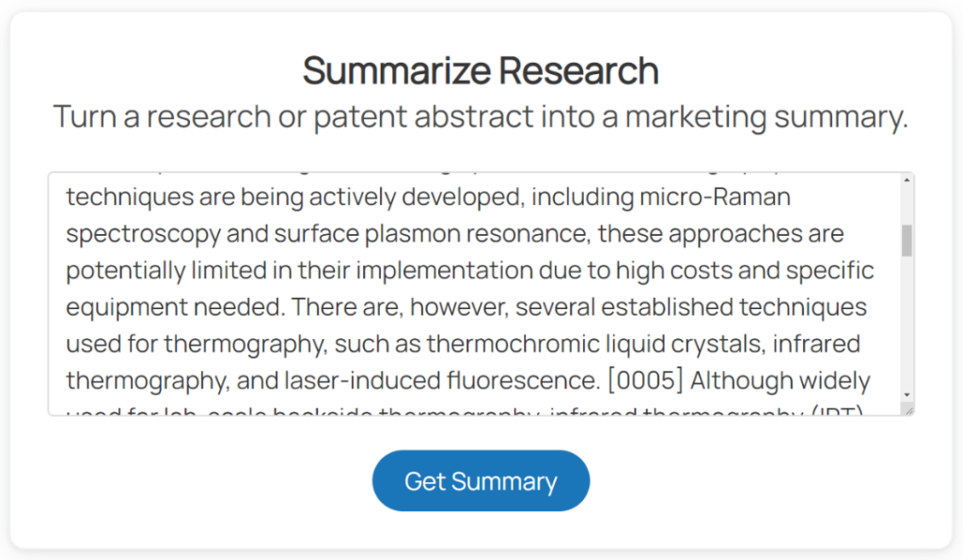
Task: Click the 'Summarize Research' heading
Action: [x=481, y=70]
